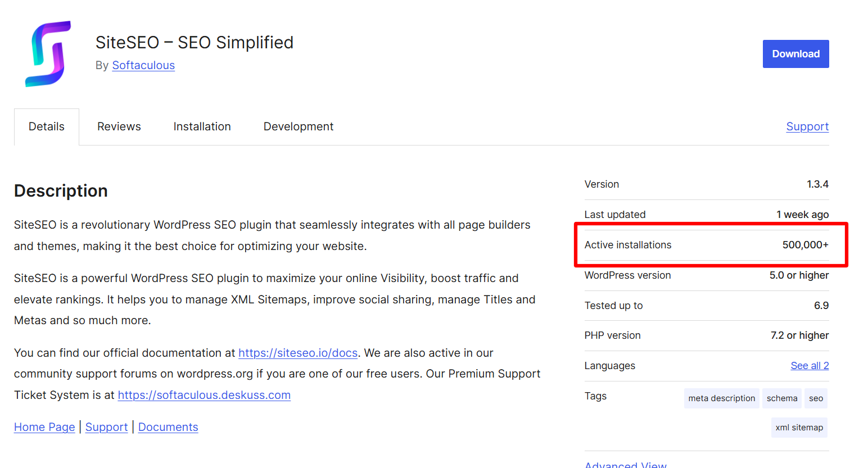
Task: Click the Softaculous author link
Action: coord(143,65)
